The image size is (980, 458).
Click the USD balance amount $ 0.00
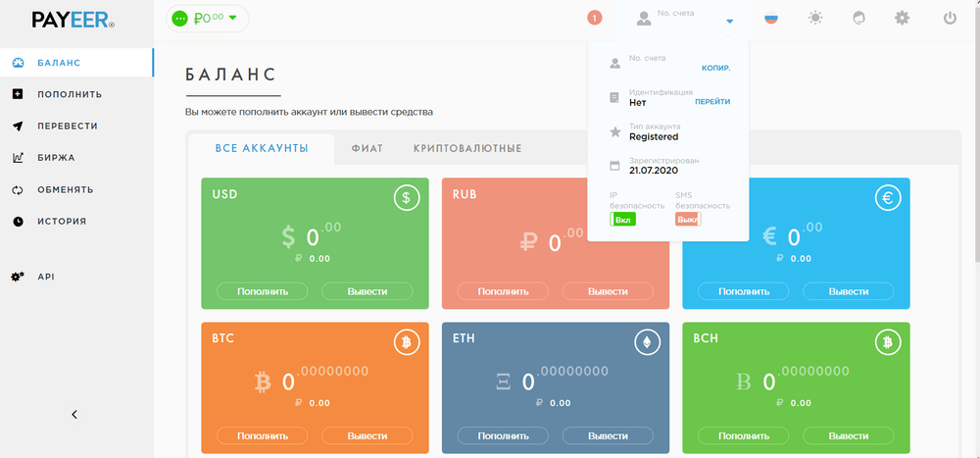pos(312,234)
